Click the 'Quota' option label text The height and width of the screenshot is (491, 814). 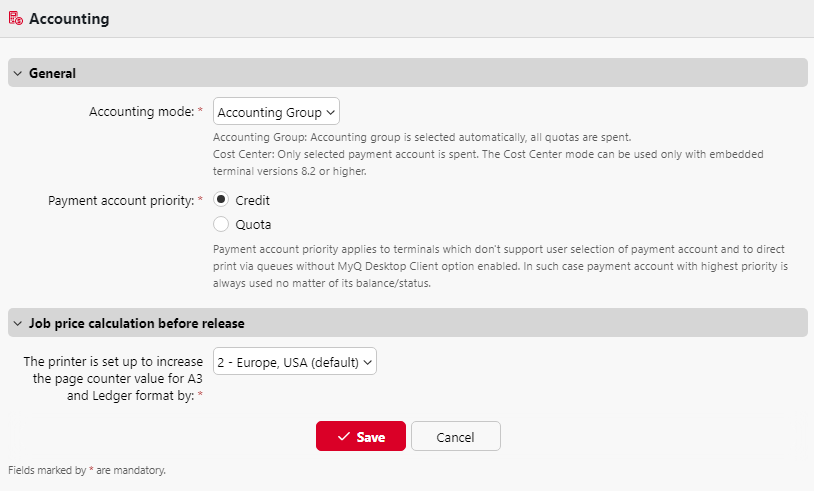[253, 224]
